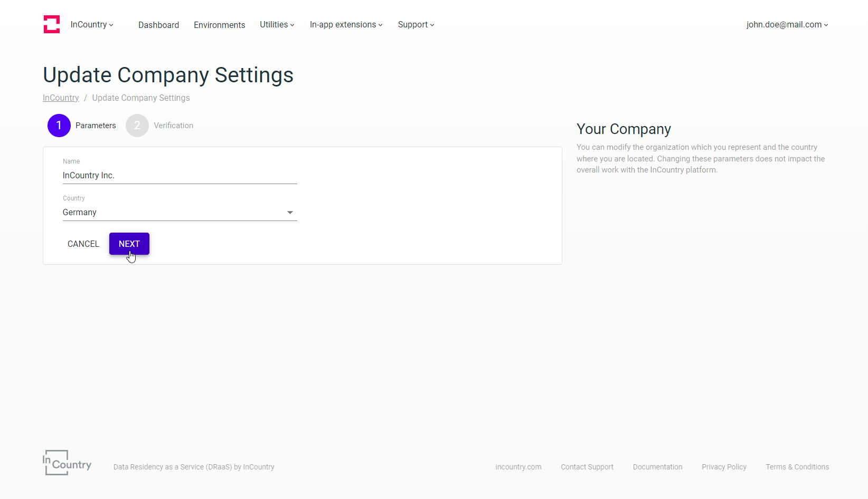This screenshot has height=499, width=868.
Task: Click the step 2 Verification circle
Action: (x=137, y=126)
